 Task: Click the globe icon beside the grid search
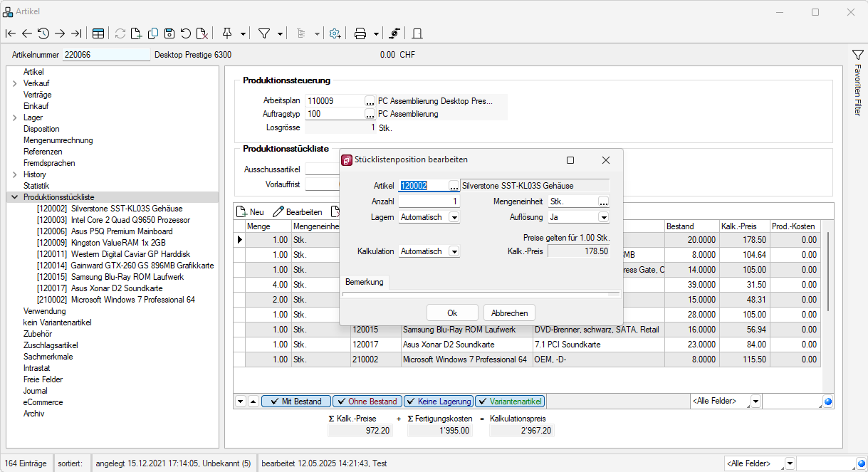point(828,402)
